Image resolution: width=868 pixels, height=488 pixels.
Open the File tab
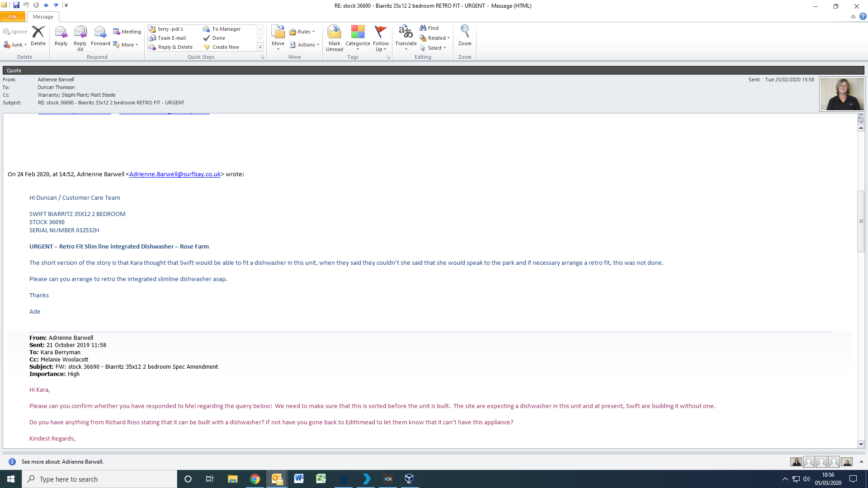tap(13, 17)
